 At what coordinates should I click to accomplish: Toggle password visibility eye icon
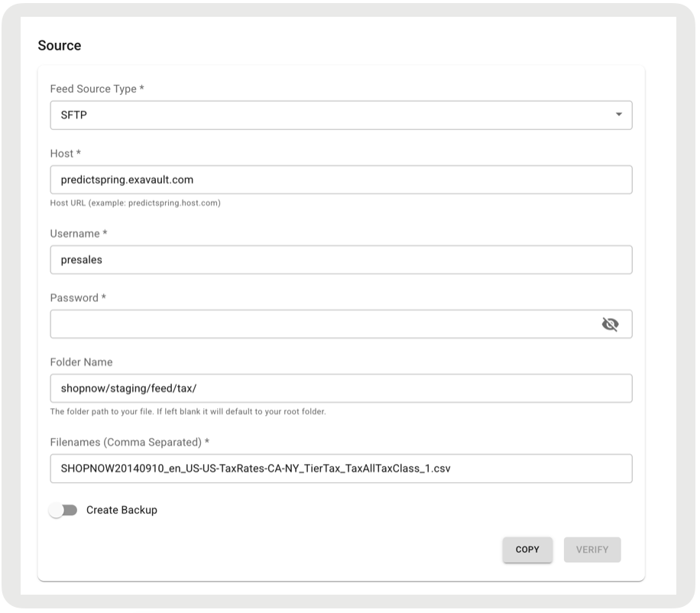(610, 324)
